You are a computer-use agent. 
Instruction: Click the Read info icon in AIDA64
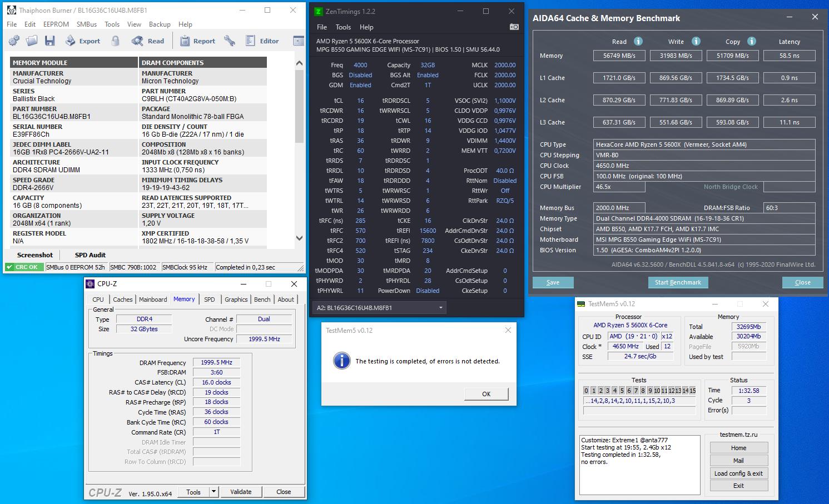pos(638,41)
